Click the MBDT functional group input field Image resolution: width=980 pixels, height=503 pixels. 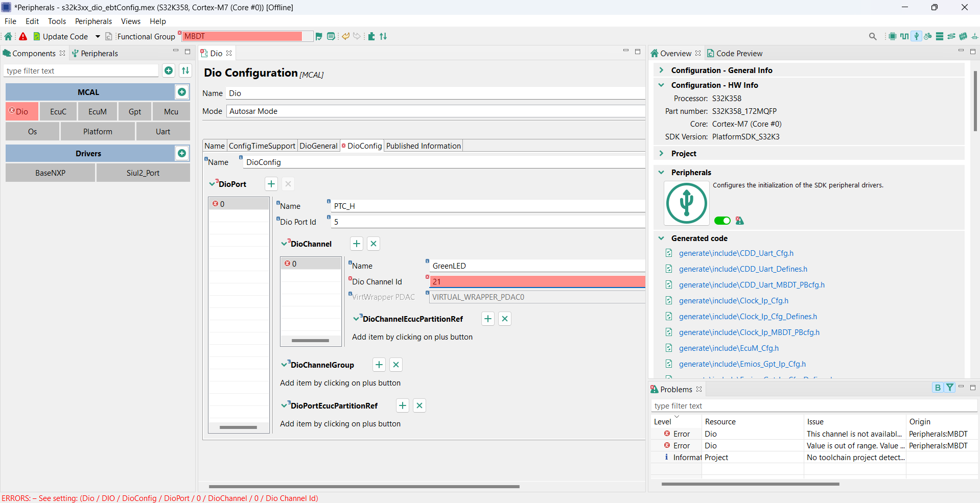tap(245, 36)
